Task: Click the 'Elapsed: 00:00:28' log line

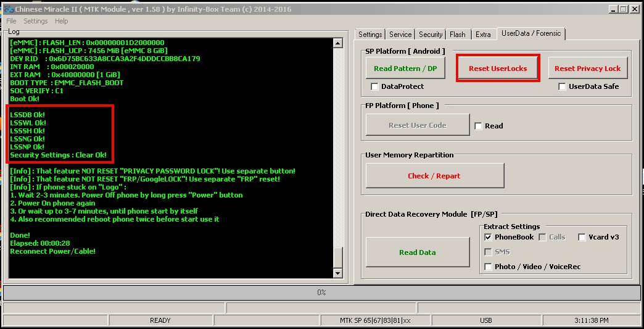Action: [x=40, y=243]
